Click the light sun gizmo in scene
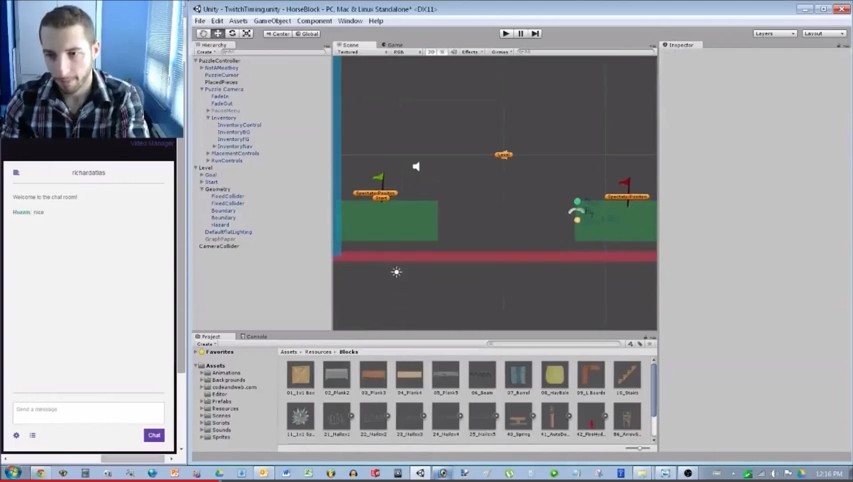 pos(397,272)
